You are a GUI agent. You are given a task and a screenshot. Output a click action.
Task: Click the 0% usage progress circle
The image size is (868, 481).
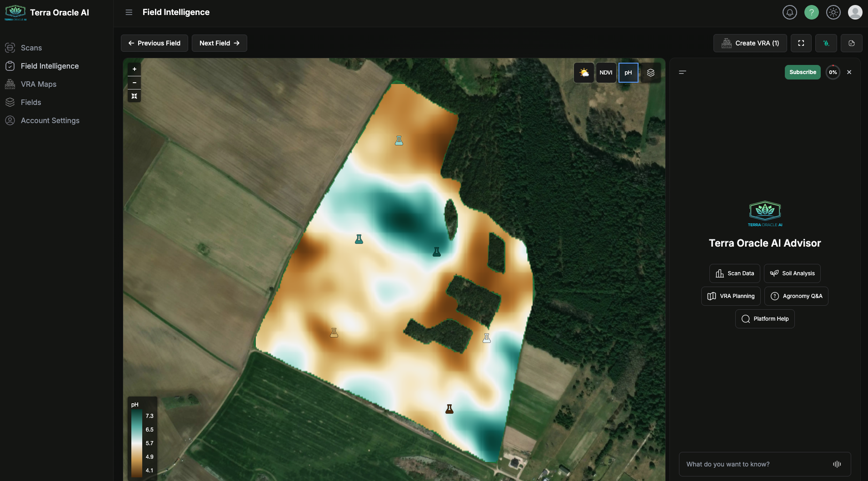point(832,72)
